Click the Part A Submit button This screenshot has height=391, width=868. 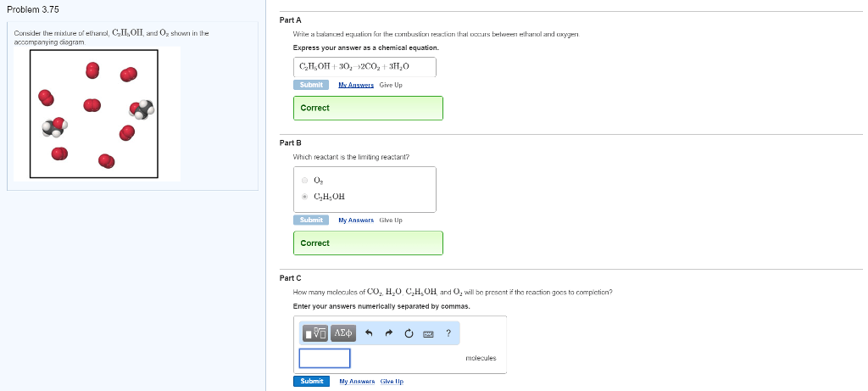(311, 85)
